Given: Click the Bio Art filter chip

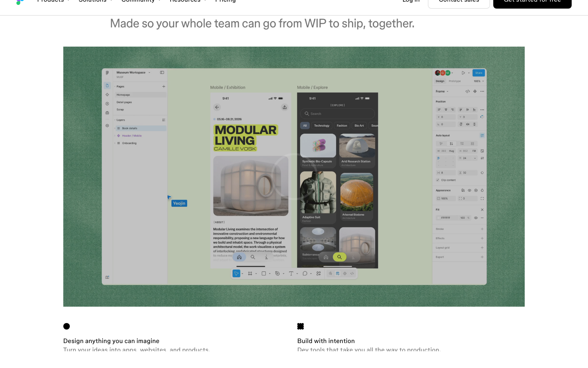Looking at the screenshot, I should [359, 126].
